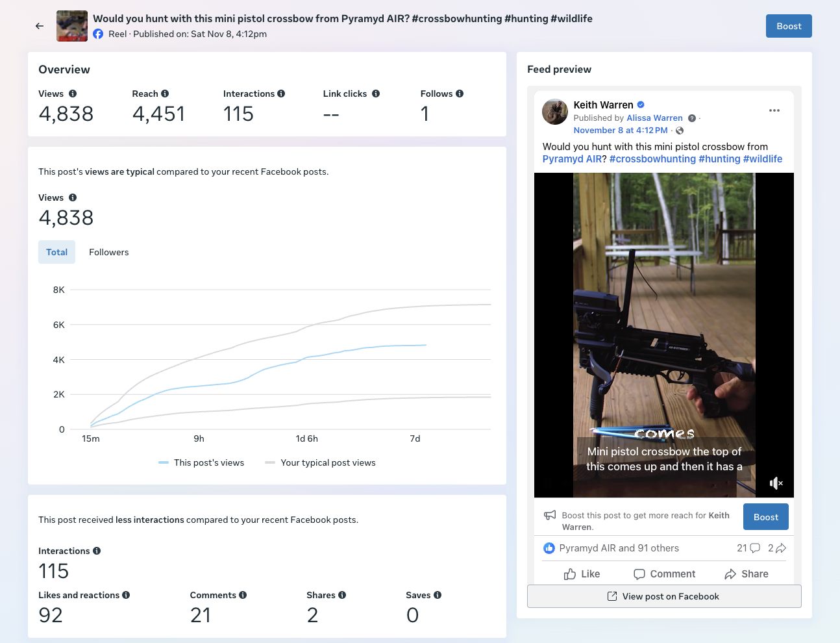Viewport: 840px width, 643px height.
Task: Click the Boost button in the header
Action: click(x=789, y=26)
